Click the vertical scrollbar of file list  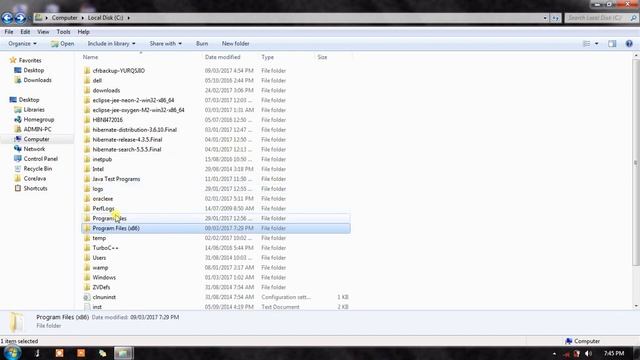[636, 163]
